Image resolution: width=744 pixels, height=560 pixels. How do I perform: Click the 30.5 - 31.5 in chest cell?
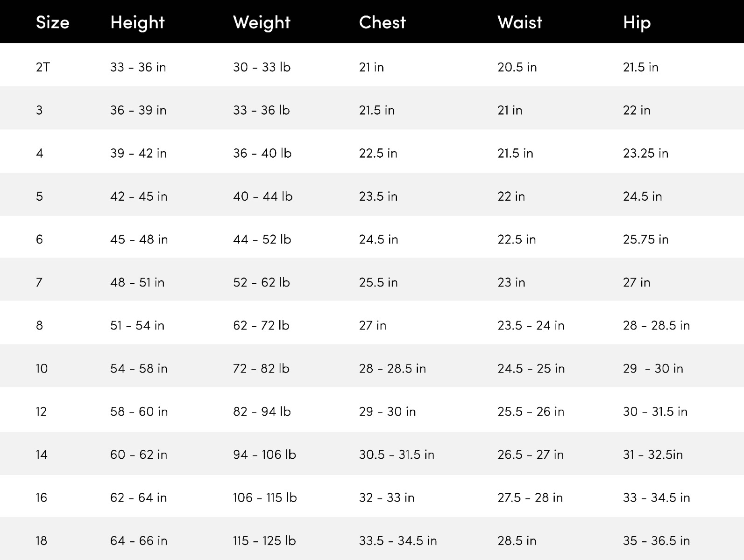click(x=397, y=455)
